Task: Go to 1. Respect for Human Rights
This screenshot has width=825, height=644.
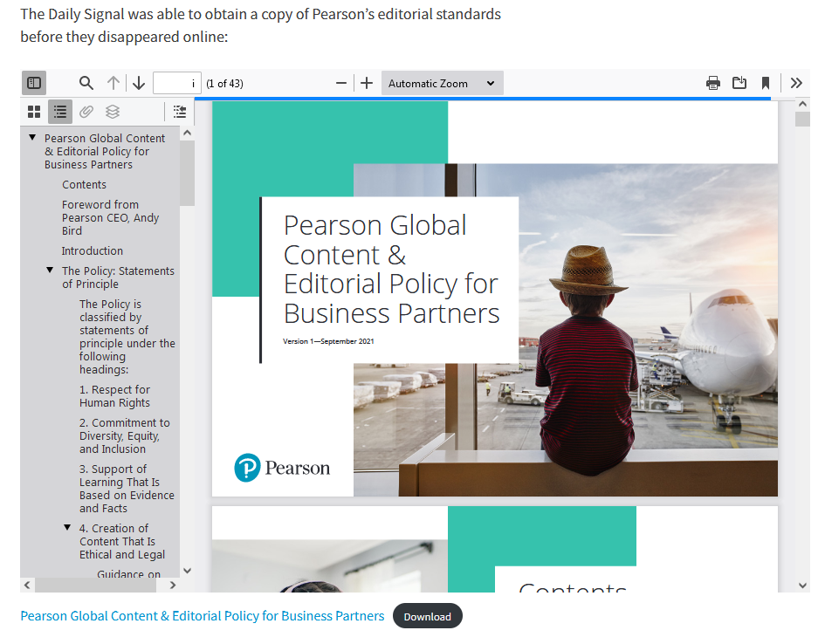Action: tap(114, 396)
